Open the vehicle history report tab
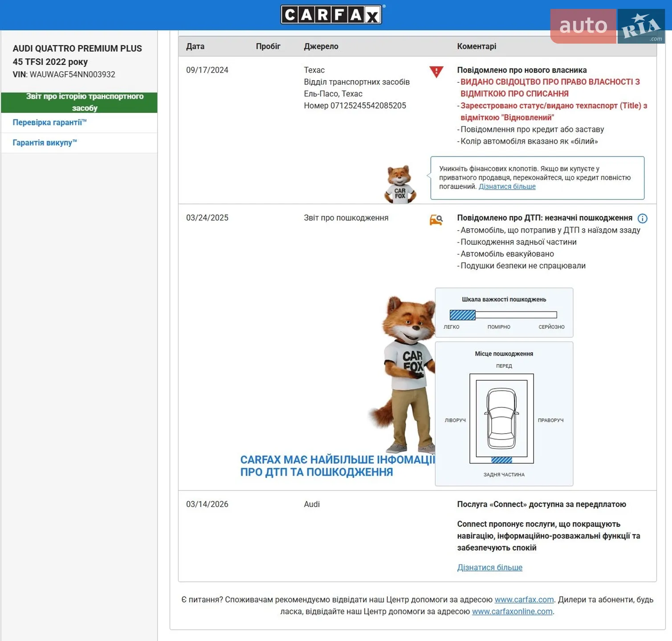Image resolution: width=672 pixels, height=641 pixels. [x=79, y=102]
